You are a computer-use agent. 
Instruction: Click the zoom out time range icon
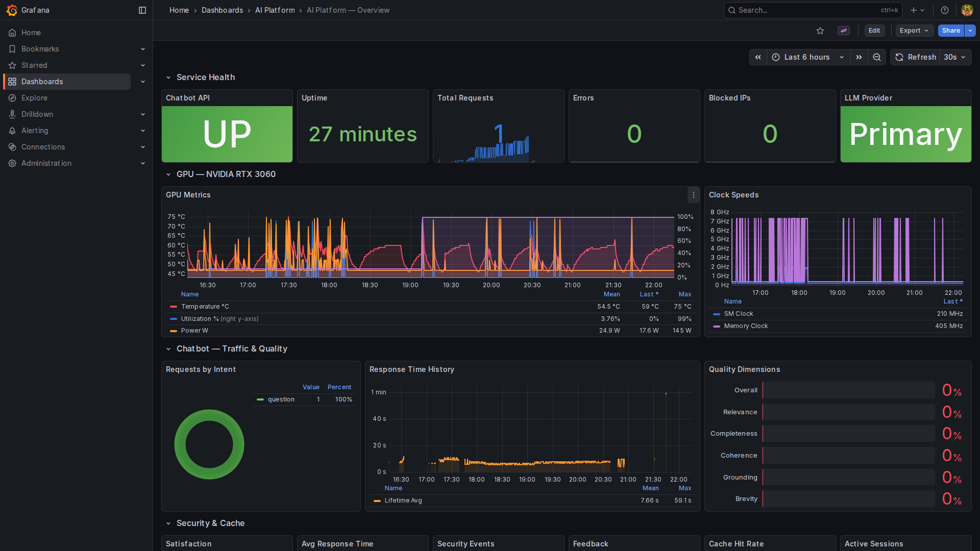877,57
